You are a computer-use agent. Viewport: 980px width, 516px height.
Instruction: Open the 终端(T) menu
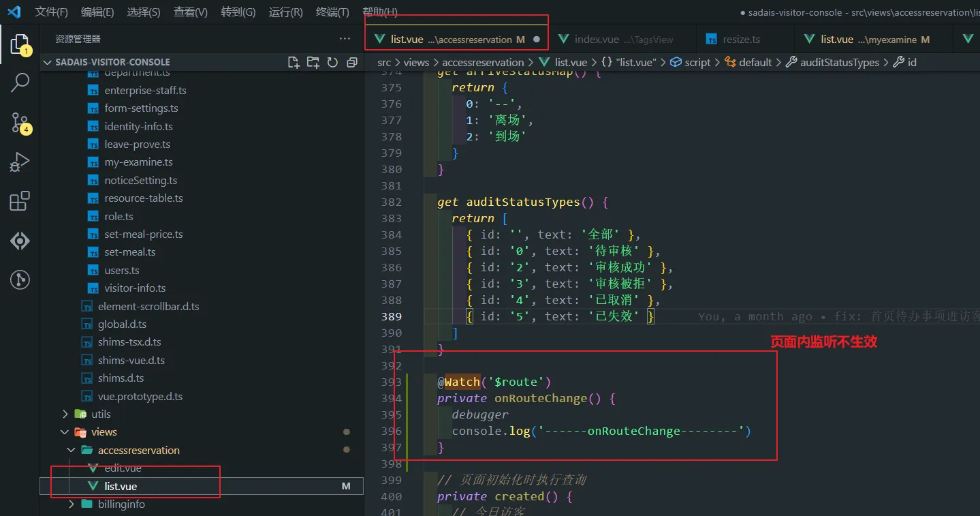click(332, 12)
